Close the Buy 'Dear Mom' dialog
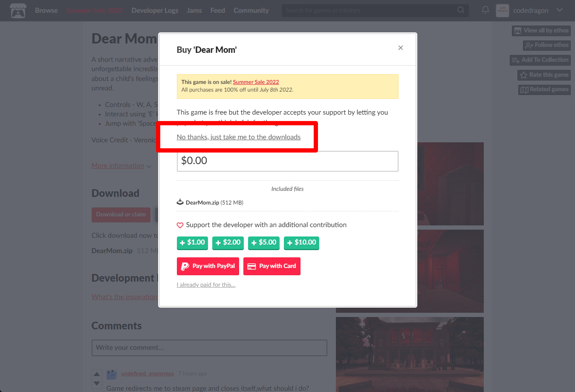This screenshot has height=392, width=575. point(401,48)
